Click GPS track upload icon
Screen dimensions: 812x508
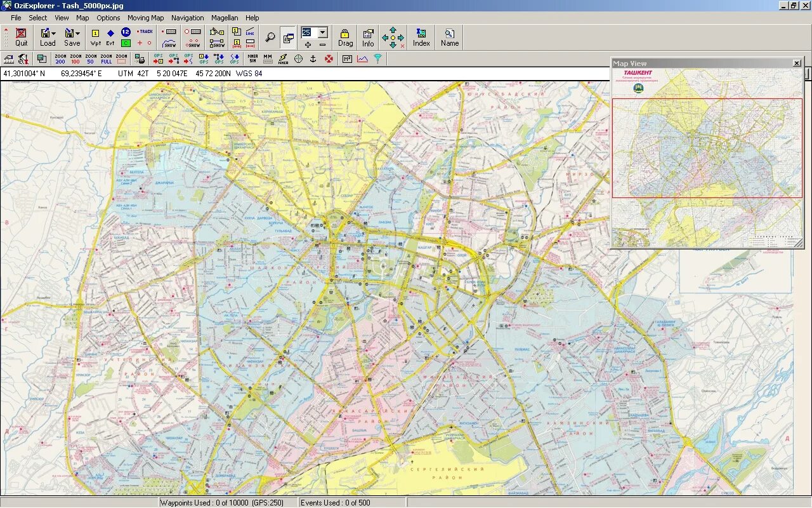coord(188,59)
